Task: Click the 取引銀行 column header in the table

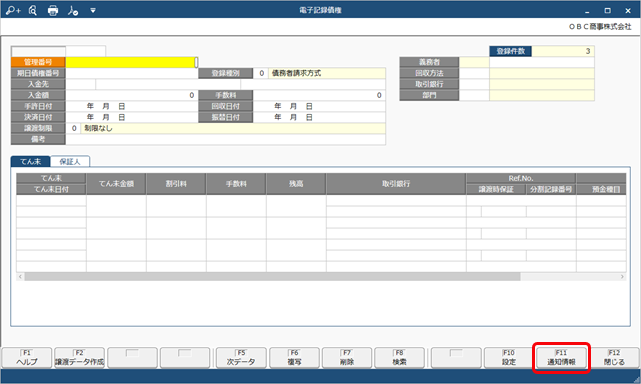Action: [396, 184]
